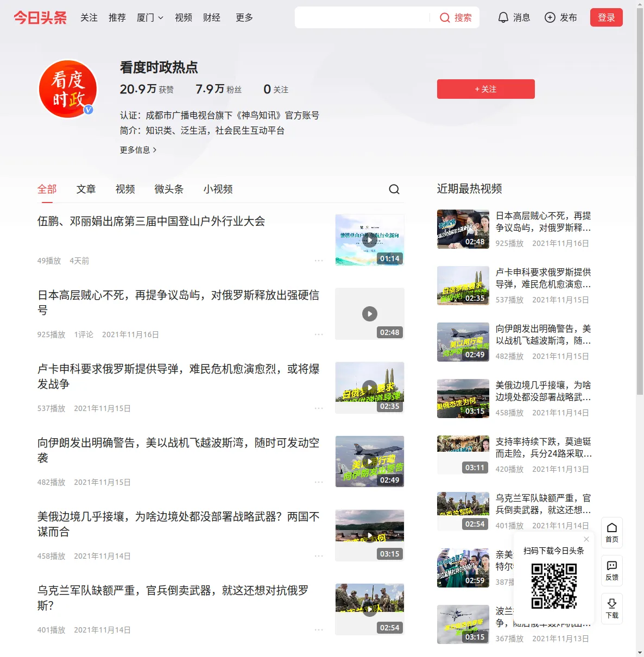Open hot video thumbnail 卢卡申科 02:35
This screenshot has width=644, height=657.
pos(463,286)
